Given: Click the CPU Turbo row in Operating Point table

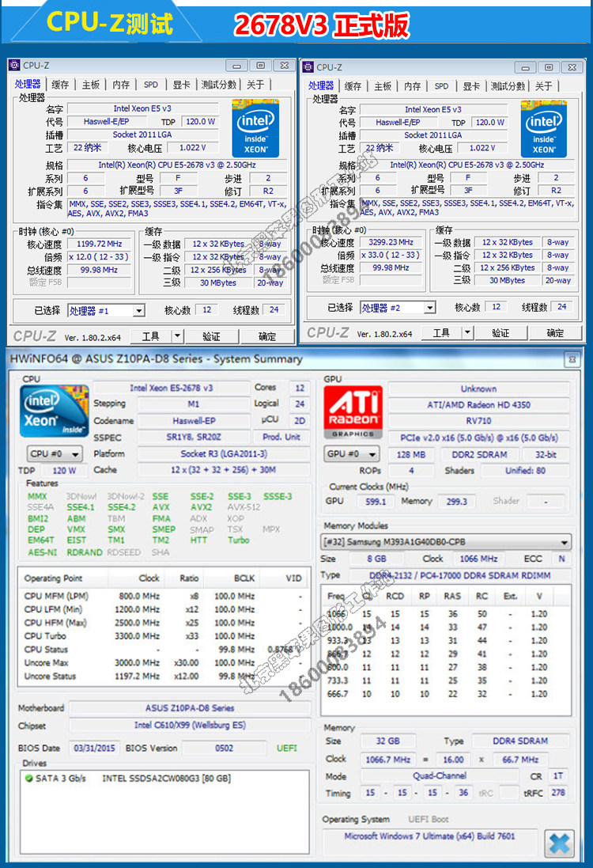Looking at the screenshot, I should pos(163,636).
